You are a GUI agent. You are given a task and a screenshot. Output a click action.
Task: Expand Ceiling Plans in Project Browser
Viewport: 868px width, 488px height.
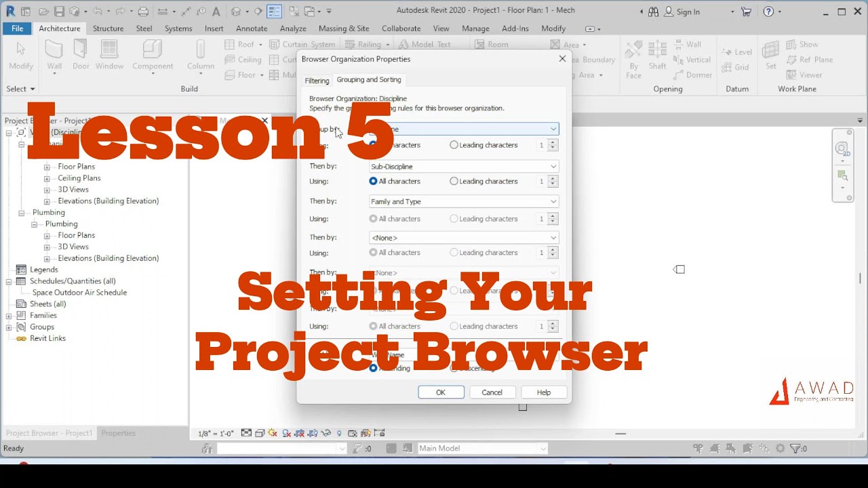point(47,178)
